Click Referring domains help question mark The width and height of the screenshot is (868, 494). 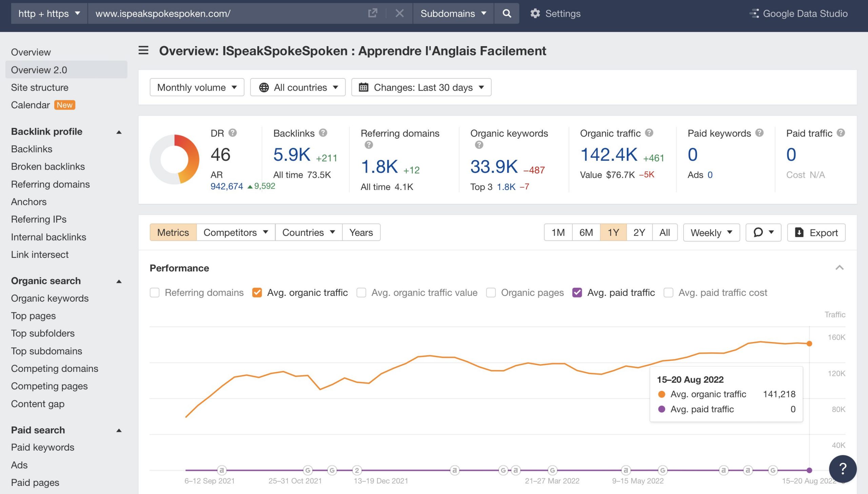pyautogui.click(x=369, y=145)
